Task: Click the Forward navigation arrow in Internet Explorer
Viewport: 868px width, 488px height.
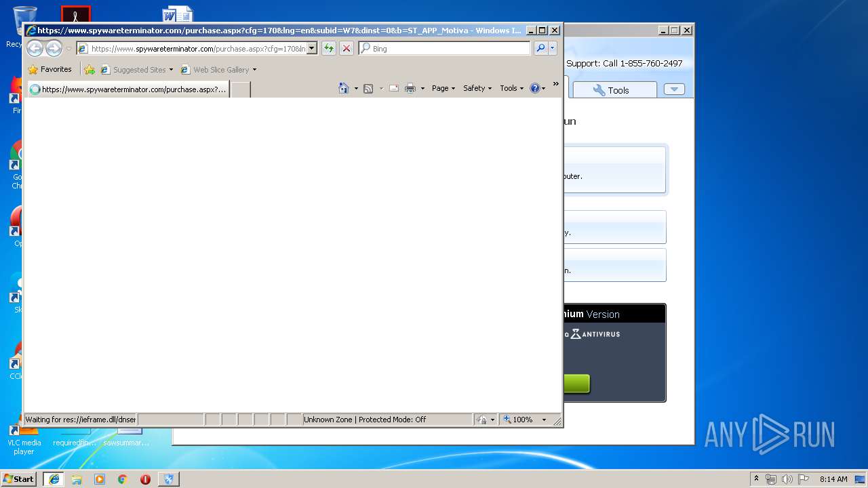Action: (54, 48)
